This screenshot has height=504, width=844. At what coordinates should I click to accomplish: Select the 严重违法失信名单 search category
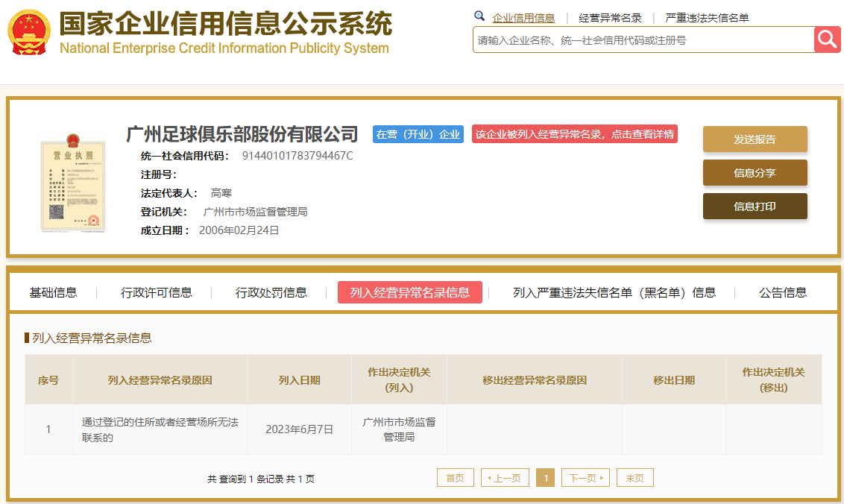[x=707, y=18]
